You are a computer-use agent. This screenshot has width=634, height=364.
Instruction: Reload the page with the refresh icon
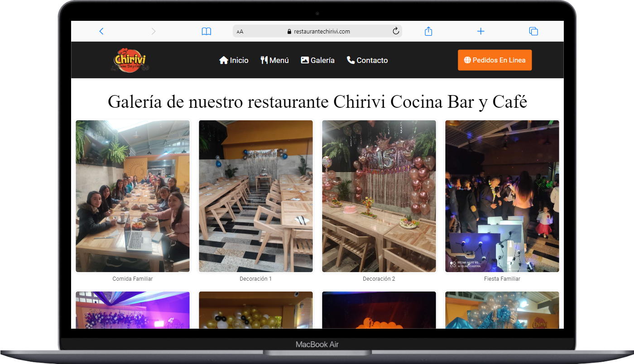pos(395,31)
